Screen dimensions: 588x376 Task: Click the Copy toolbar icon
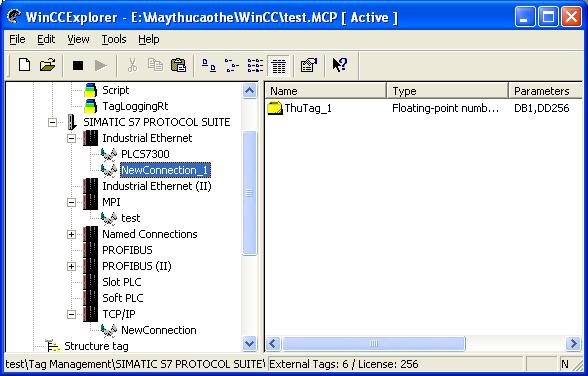(x=155, y=65)
